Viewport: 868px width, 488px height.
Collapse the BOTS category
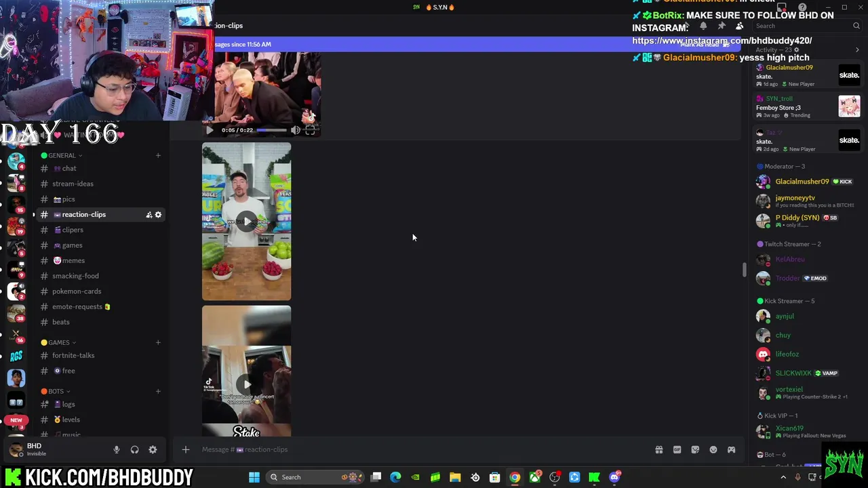(56, 391)
